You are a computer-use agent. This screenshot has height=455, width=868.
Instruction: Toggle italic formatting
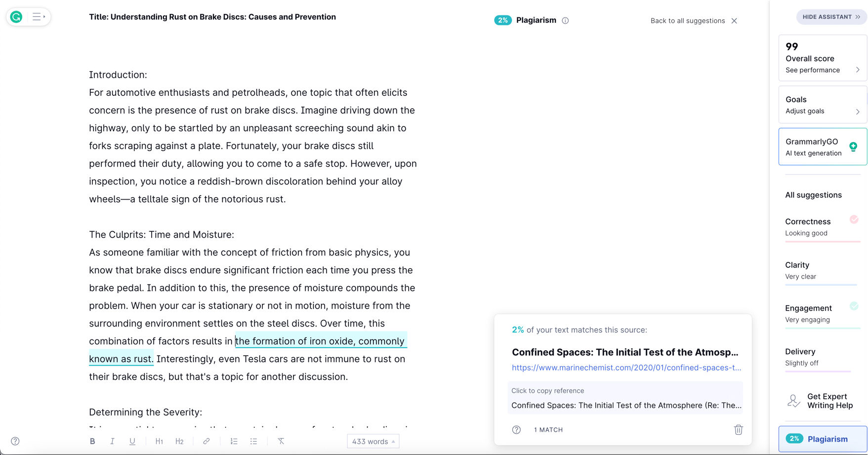(112, 441)
